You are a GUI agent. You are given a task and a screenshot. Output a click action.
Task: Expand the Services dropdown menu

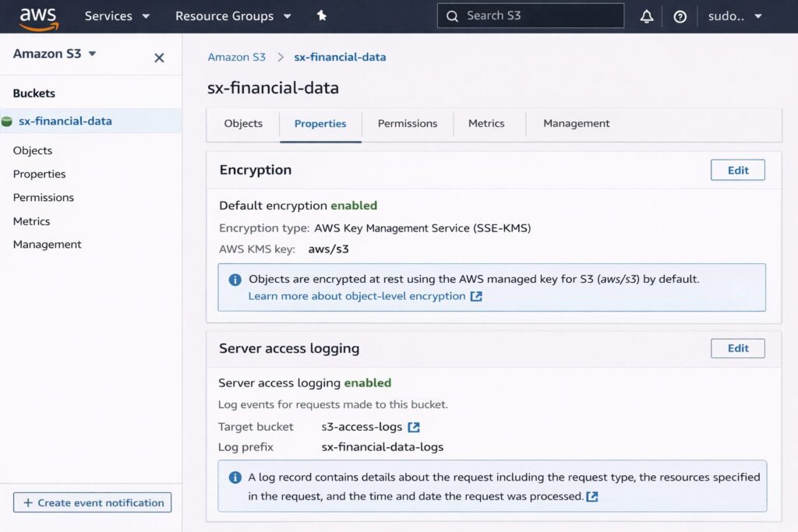pyautogui.click(x=117, y=16)
